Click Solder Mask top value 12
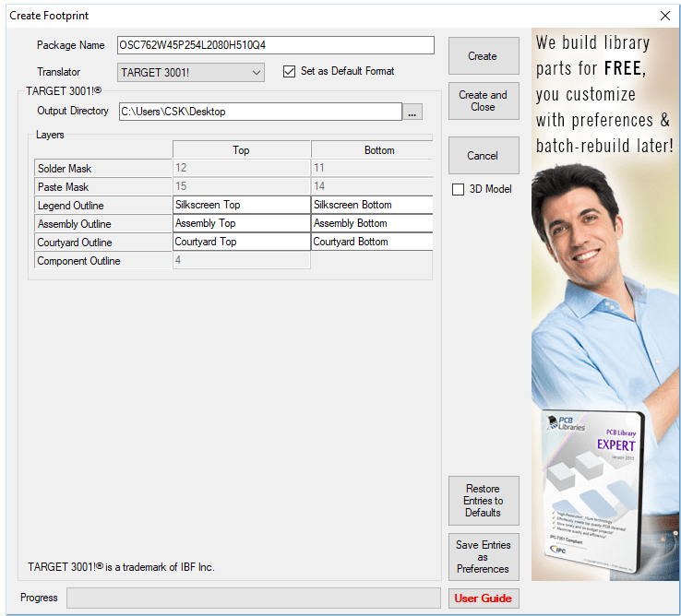 [242, 168]
